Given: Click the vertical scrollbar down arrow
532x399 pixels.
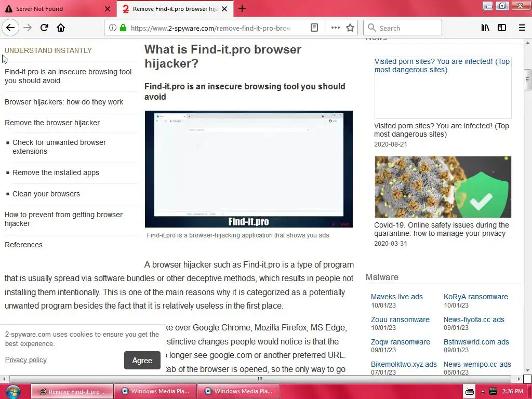Looking at the screenshot, I should (x=527, y=370).
